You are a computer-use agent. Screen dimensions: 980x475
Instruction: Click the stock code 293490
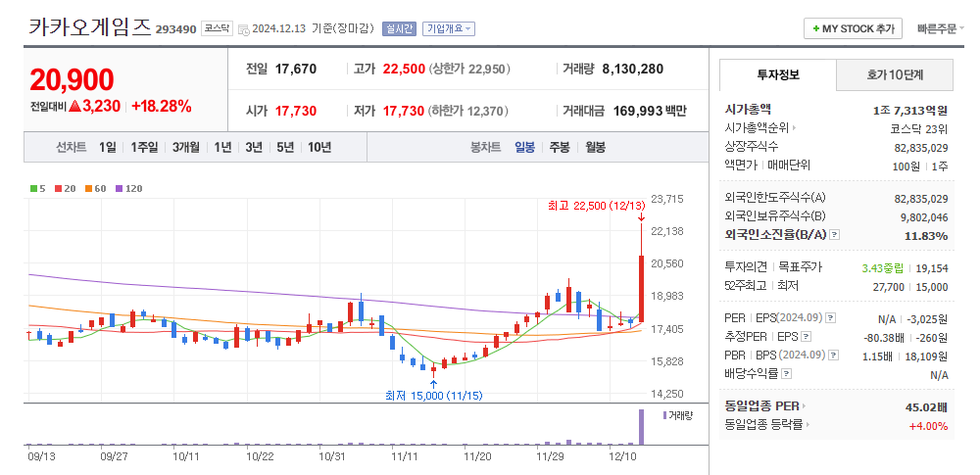coord(175,29)
